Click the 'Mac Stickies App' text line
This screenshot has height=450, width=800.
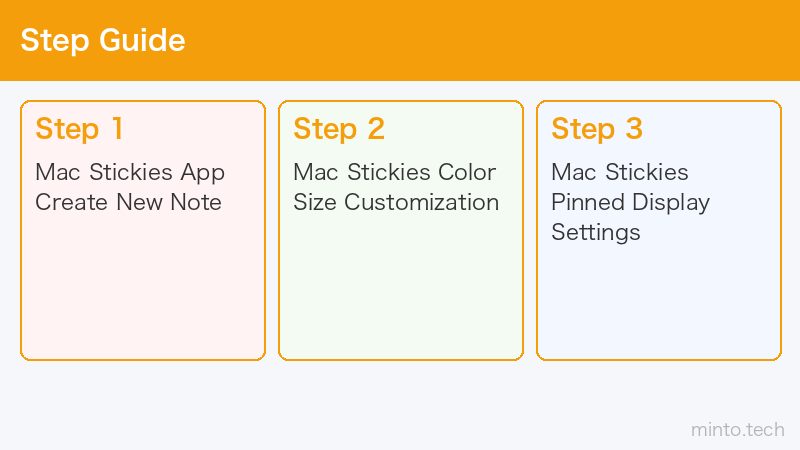coord(130,172)
